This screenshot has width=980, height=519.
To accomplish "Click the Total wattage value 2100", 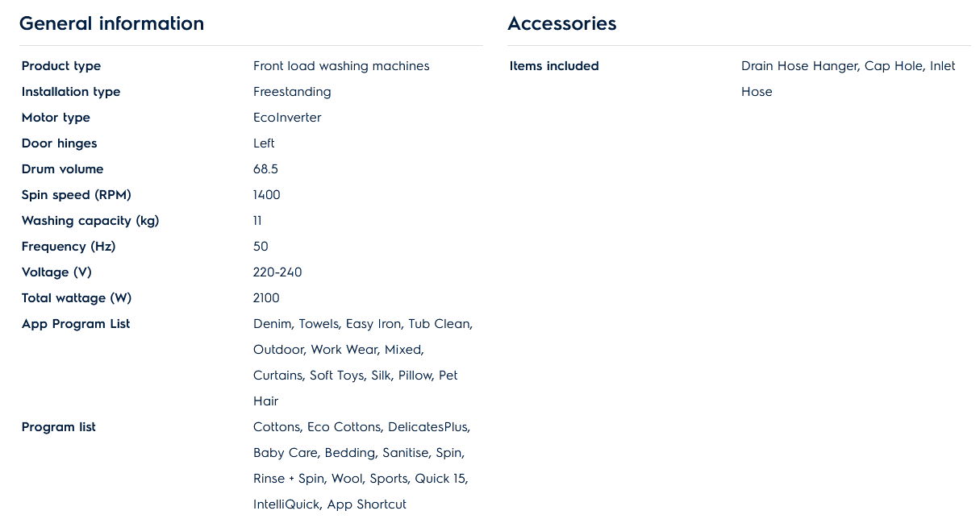I will (x=266, y=298).
